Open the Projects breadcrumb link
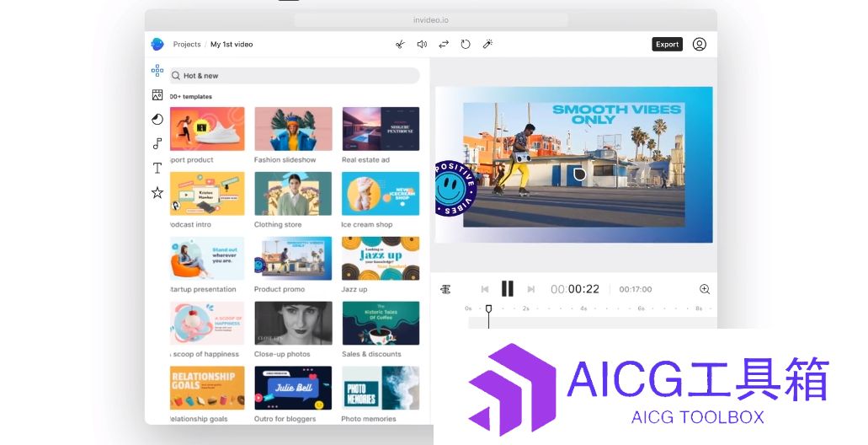 (187, 45)
